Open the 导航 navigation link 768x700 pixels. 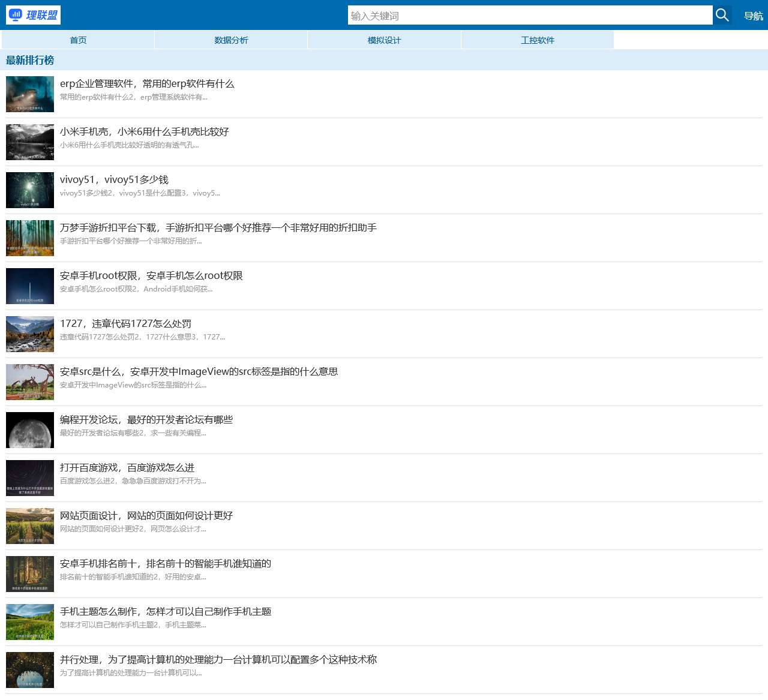coord(754,16)
